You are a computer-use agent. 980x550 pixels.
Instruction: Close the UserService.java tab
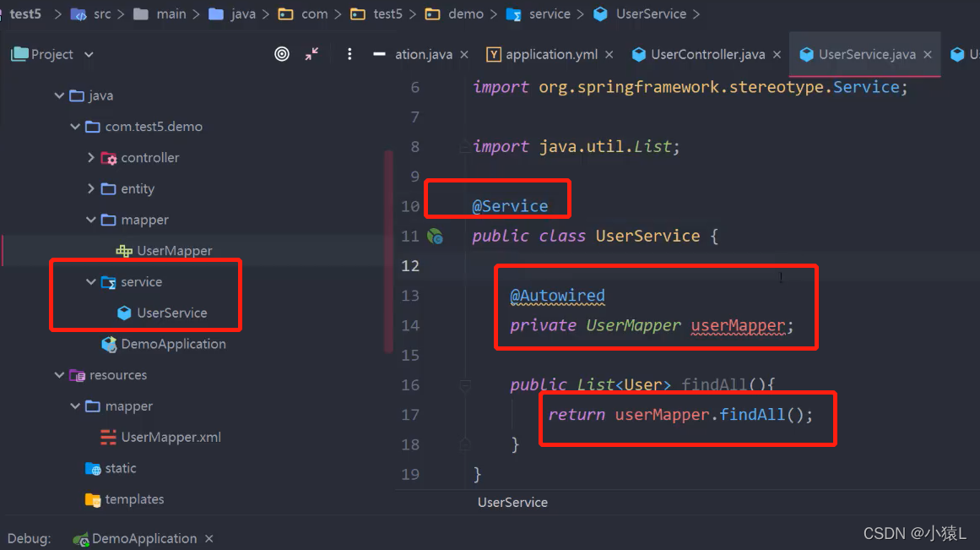(928, 54)
